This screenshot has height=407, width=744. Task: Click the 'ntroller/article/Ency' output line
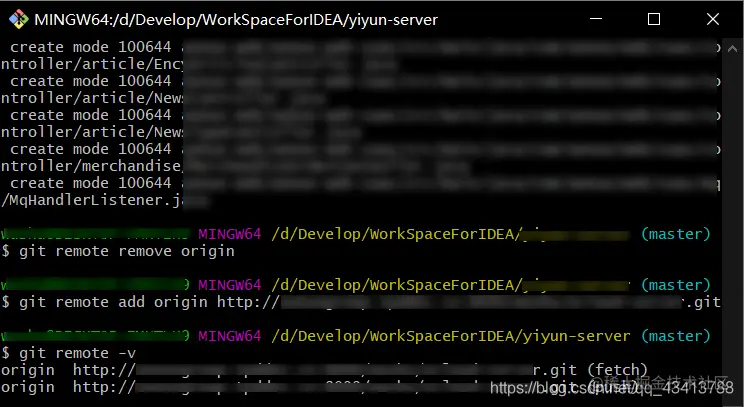199,64
